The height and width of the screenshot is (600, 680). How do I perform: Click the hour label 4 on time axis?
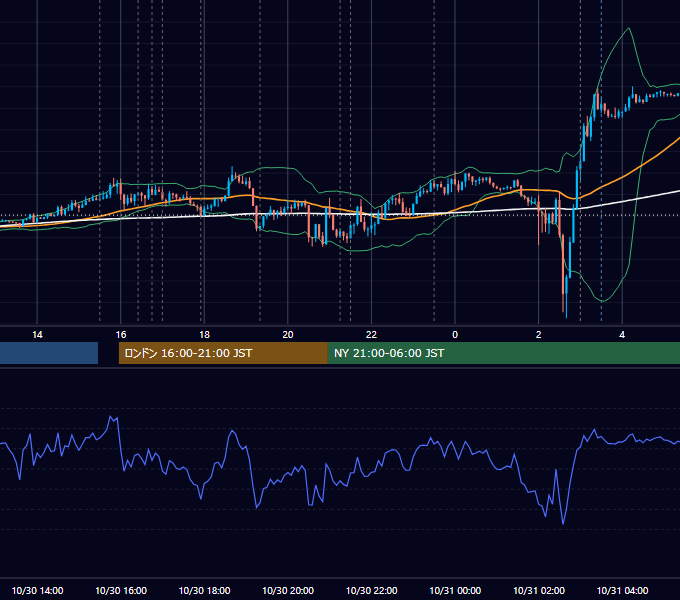click(x=622, y=335)
